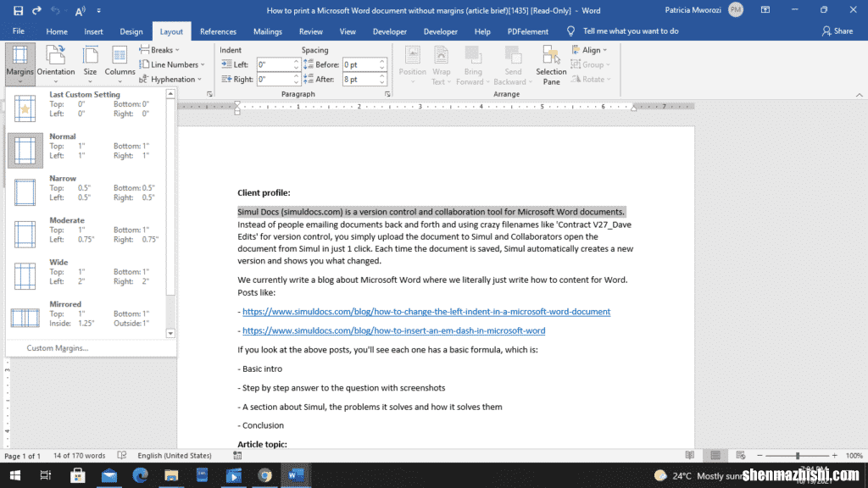Viewport: 868px width, 488px height.
Task: Click the Indent Right input field
Action: [275, 79]
